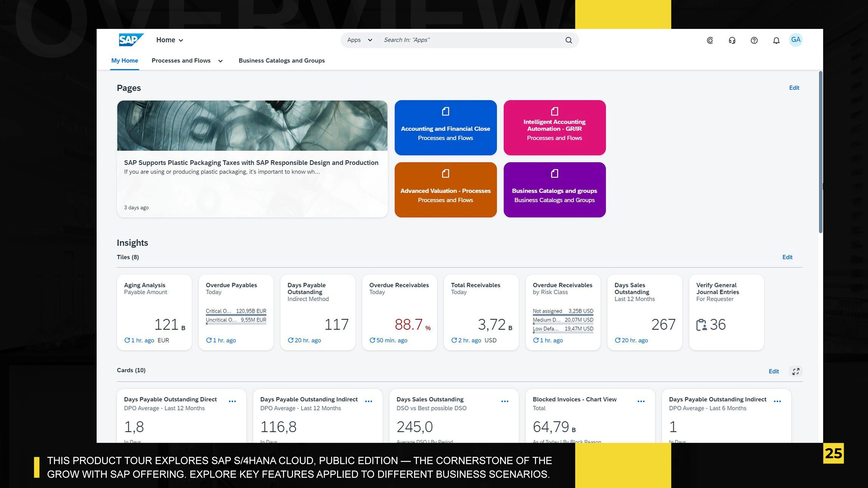Click the search magnifier icon
The width and height of the screenshot is (868, 488).
(x=569, y=40)
